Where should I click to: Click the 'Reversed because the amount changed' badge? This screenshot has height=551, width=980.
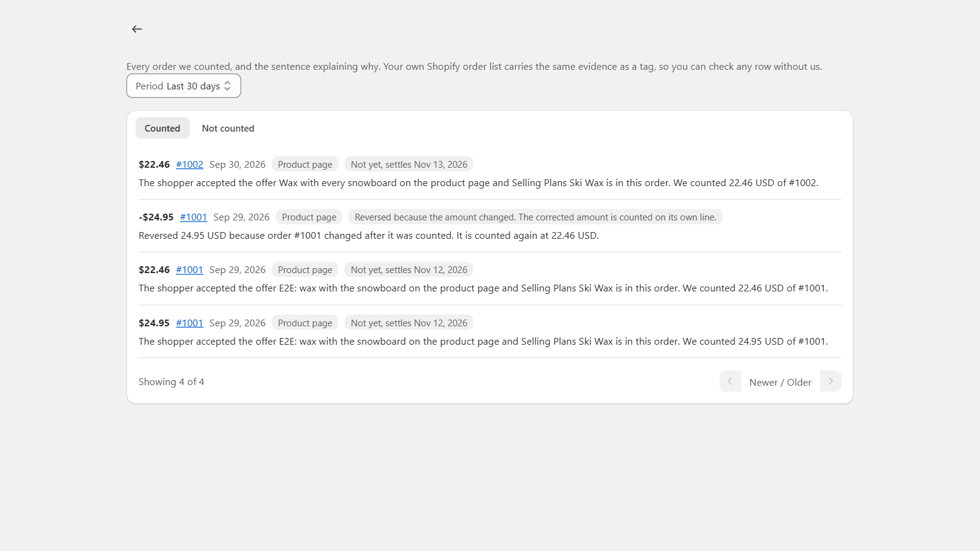point(535,217)
